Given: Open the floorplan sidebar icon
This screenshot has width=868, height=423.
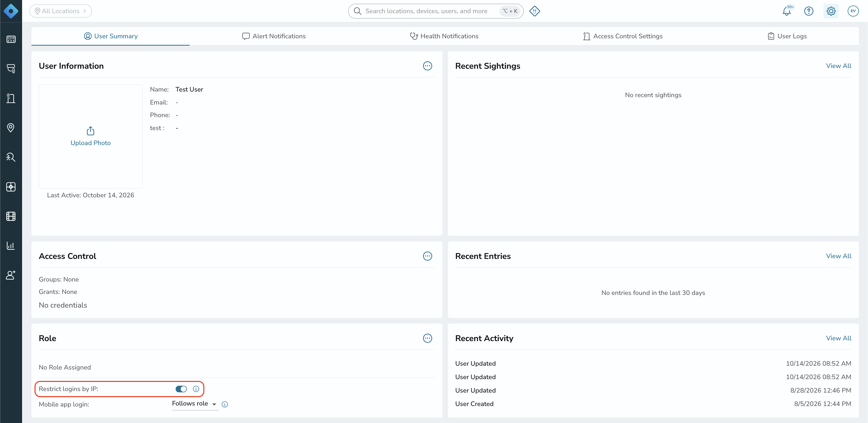Looking at the screenshot, I should (11, 187).
